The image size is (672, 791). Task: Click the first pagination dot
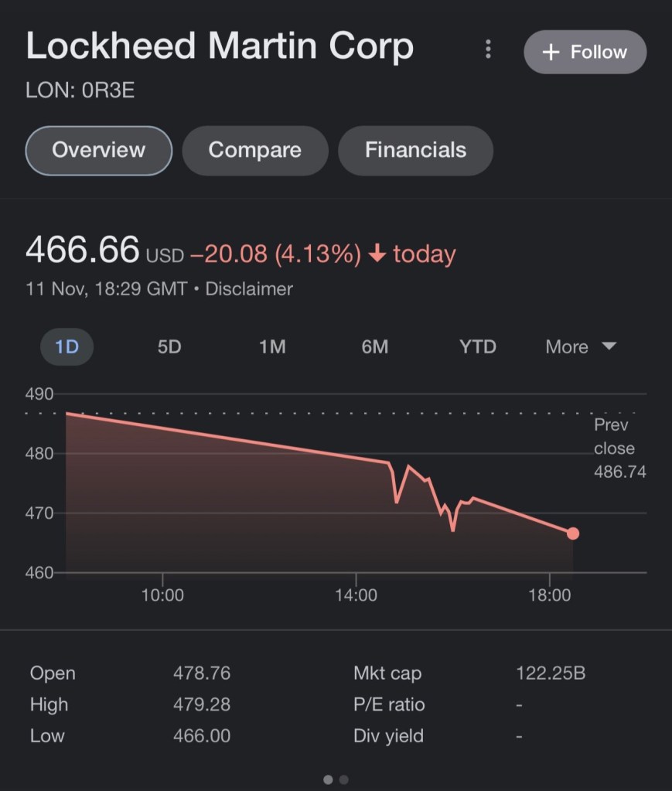pos(328,780)
